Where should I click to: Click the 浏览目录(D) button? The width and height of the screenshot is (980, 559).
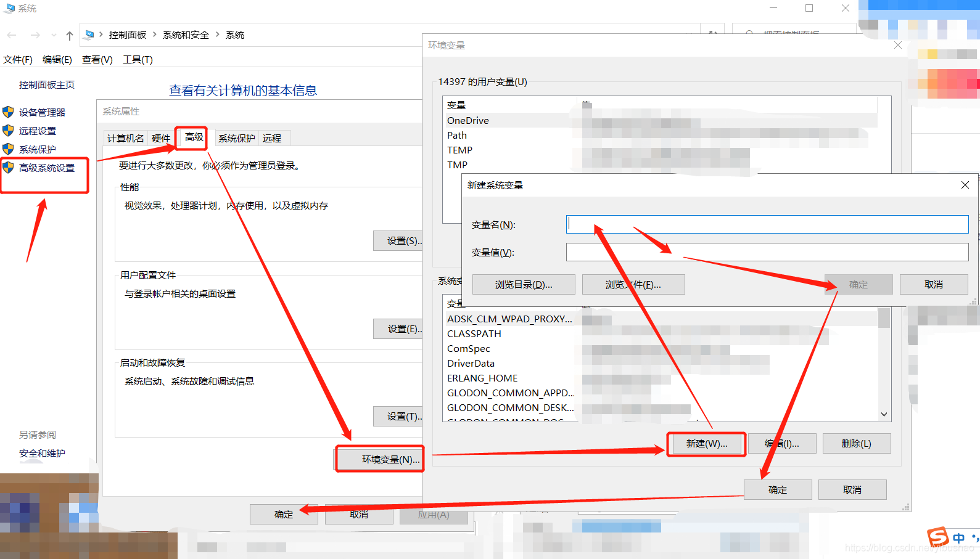[x=524, y=285]
